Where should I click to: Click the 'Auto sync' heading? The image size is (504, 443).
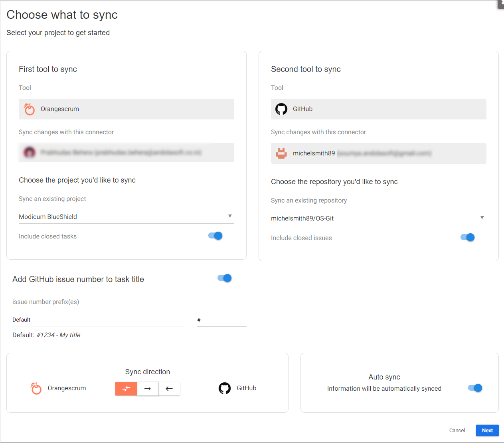tap(384, 377)
